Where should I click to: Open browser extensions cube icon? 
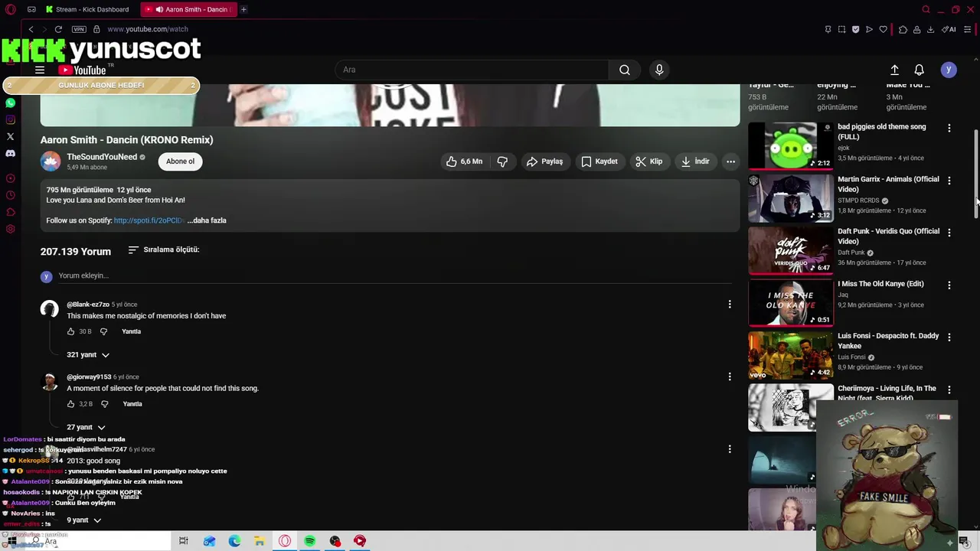click(903, 29)
